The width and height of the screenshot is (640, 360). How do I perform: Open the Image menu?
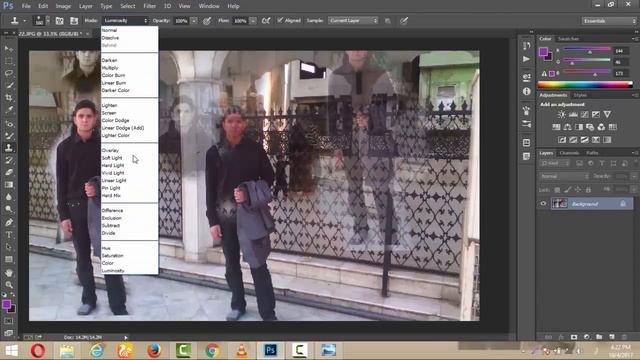(63, 6)
